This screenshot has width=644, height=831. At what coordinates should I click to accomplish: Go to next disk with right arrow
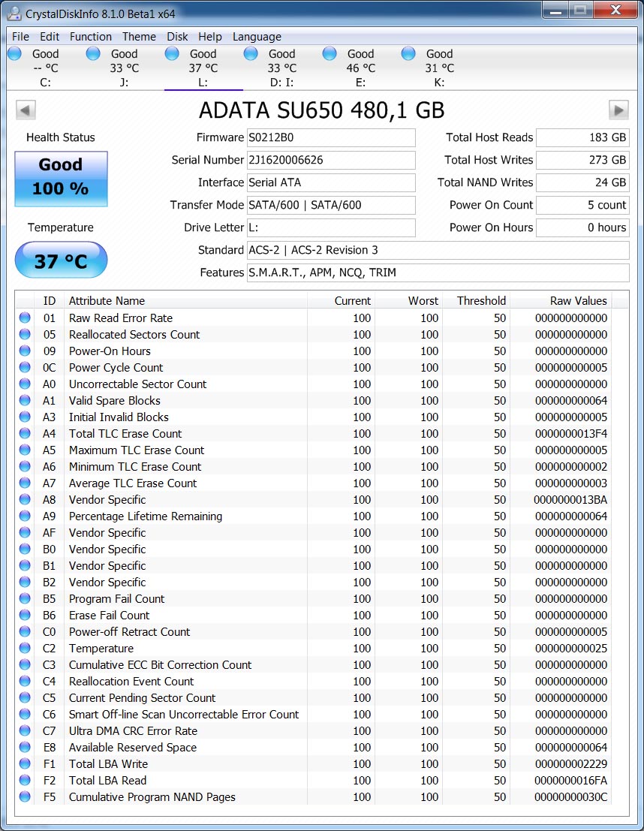[x=618, y=110]
